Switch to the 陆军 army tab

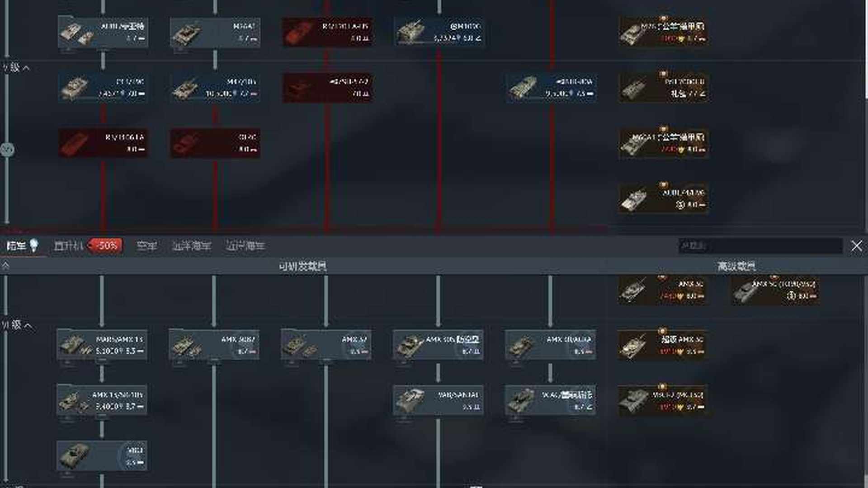22,246
